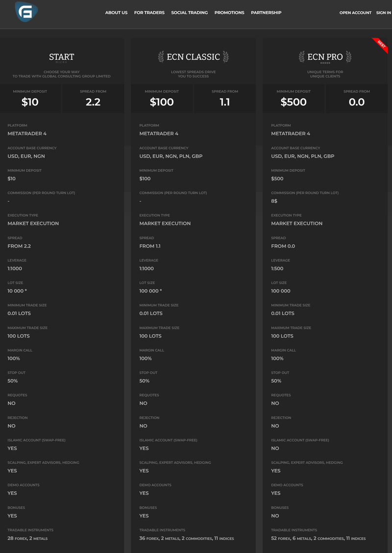Open the FOR TRADERS menu
Image resolution: width=392 pixels, height=553 pixels.
(149, 13)
